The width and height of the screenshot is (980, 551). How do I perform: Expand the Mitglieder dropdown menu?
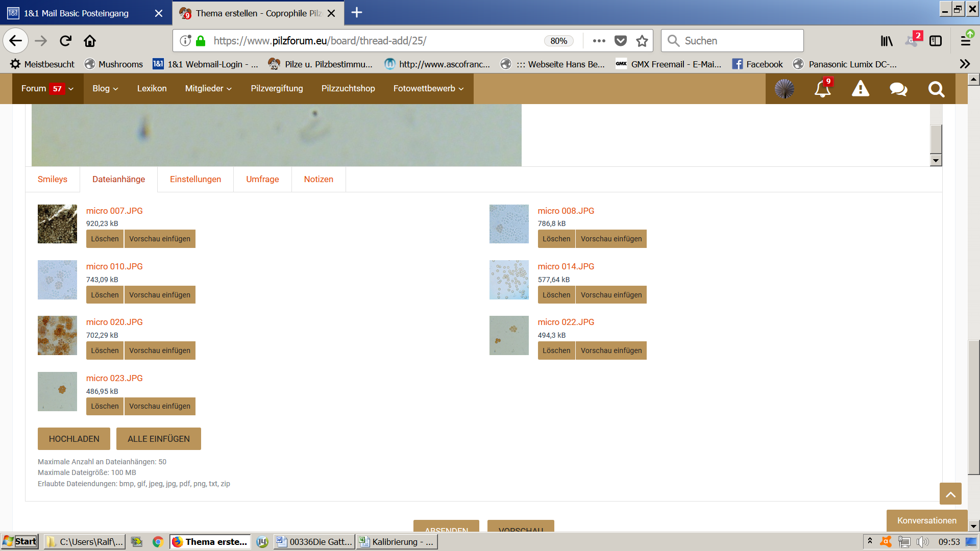(208, 89)
